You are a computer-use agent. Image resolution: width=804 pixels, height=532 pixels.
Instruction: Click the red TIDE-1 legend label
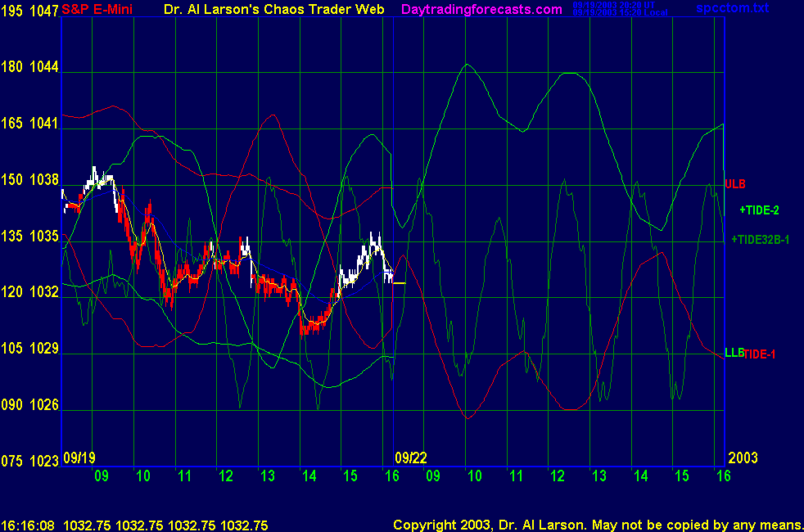click(x=759, y=354)
